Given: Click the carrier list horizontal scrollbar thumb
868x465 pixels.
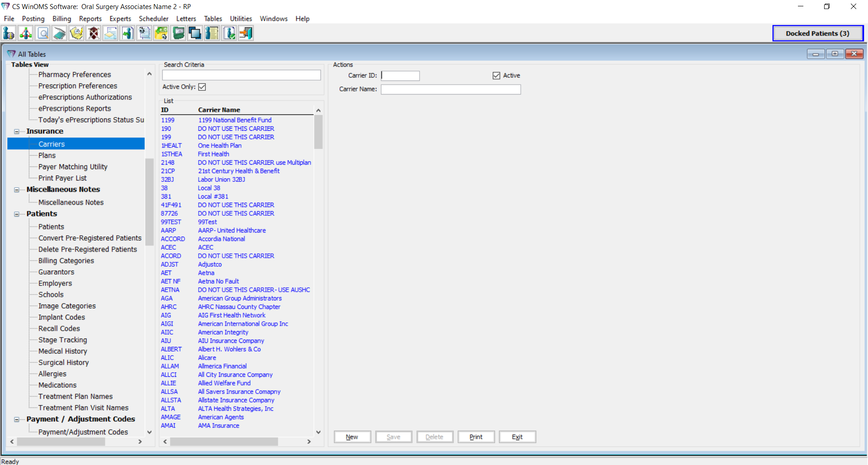Looking at the screenshot, I should coord(224,441).
